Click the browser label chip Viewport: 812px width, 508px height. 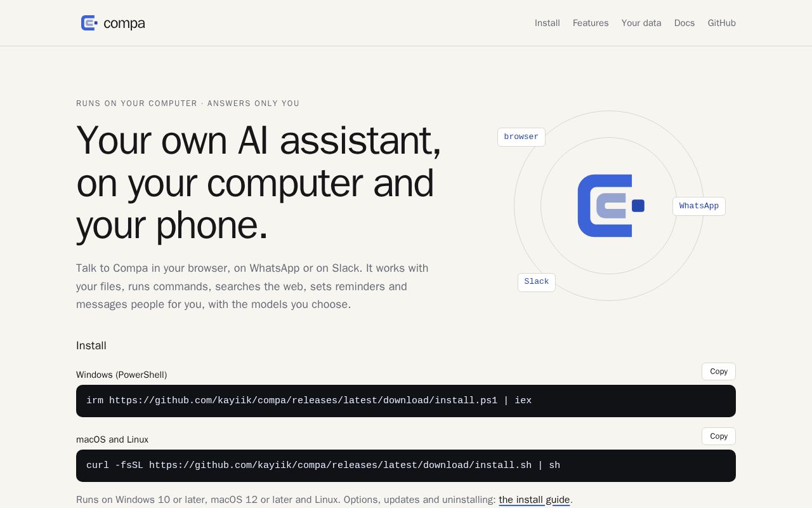tap(521, 137)
